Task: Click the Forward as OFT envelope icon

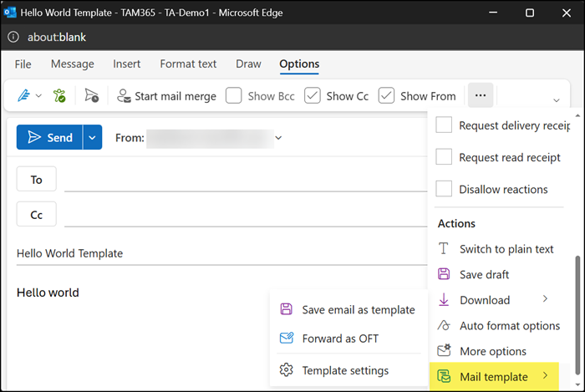Action: (287, 338)
